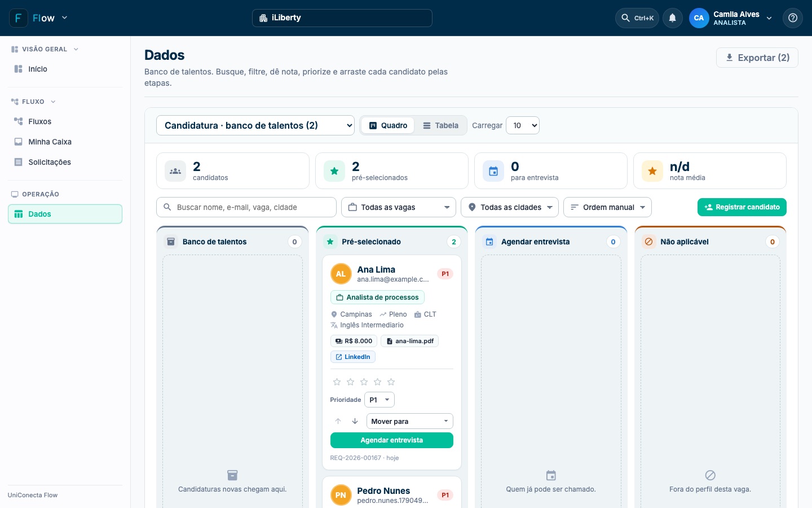Click the Buscar nome, e-mail, vaga, cidade field
The width and height of the screenshot is (812, 508).
(246, 207)
